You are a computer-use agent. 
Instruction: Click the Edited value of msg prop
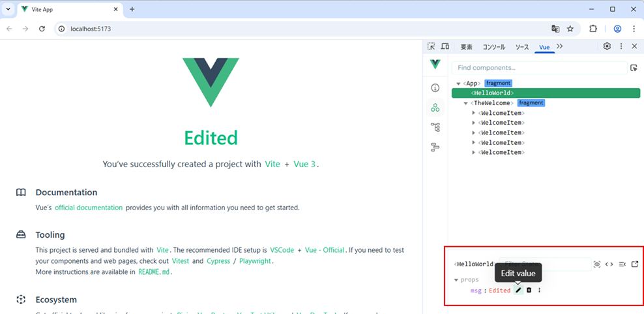(x=499, y=290)
